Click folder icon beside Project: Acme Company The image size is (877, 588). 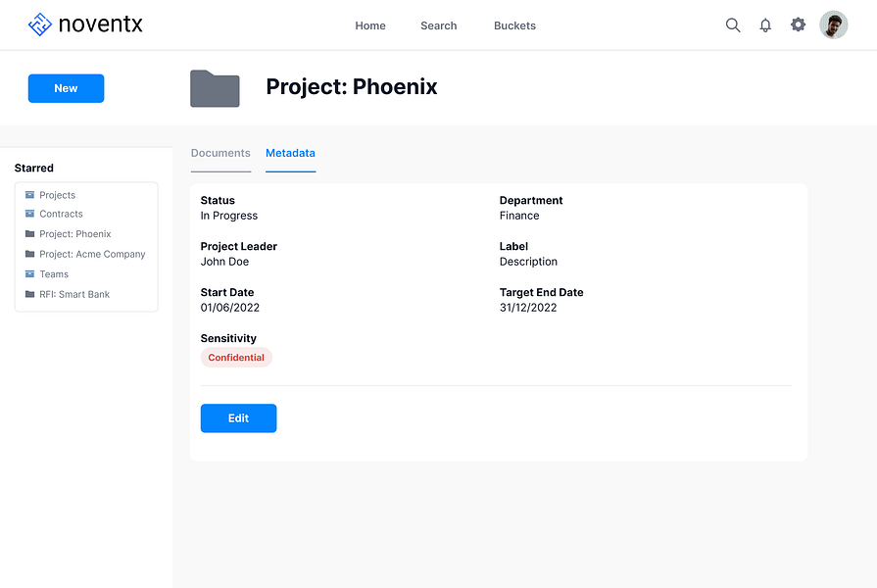click(x=29, y=254)
